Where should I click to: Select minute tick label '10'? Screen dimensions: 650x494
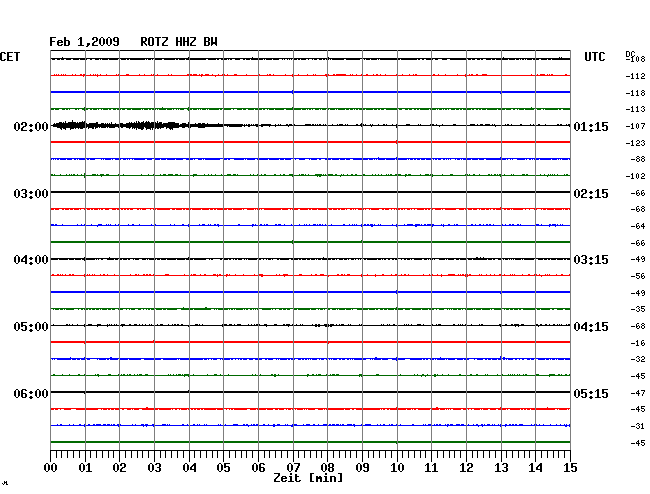[x=397, y=468]
